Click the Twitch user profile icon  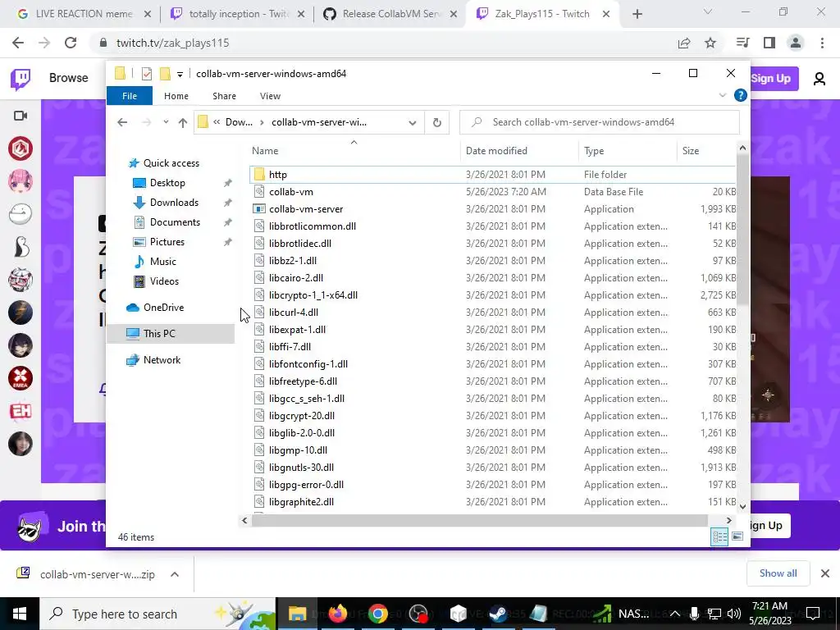click(x=819, y=79)
